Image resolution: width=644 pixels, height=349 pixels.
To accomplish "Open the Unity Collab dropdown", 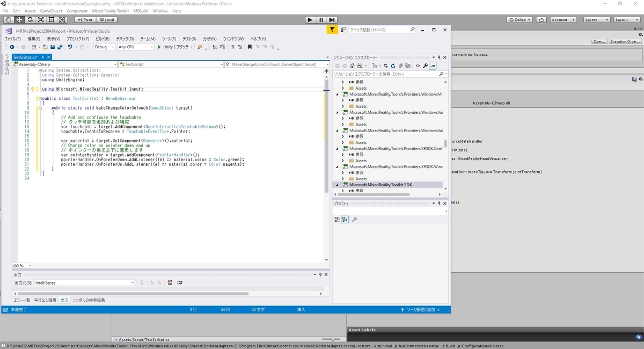I will [520, 20].
